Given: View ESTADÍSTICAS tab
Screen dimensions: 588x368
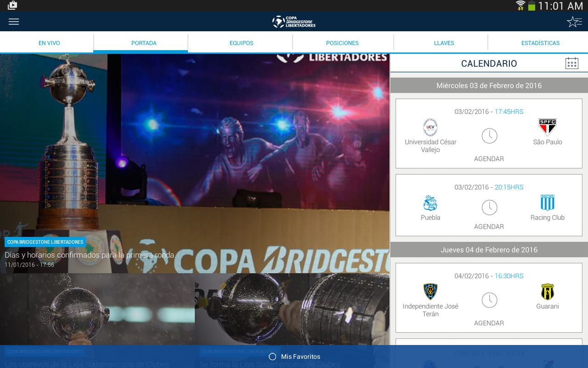Looking at the screenshot, I should click(x=540, y=43).
